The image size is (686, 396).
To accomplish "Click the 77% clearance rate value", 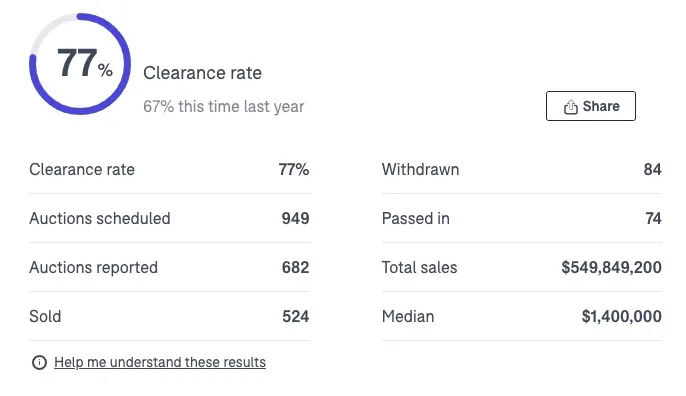I will (x=294, y=169).
